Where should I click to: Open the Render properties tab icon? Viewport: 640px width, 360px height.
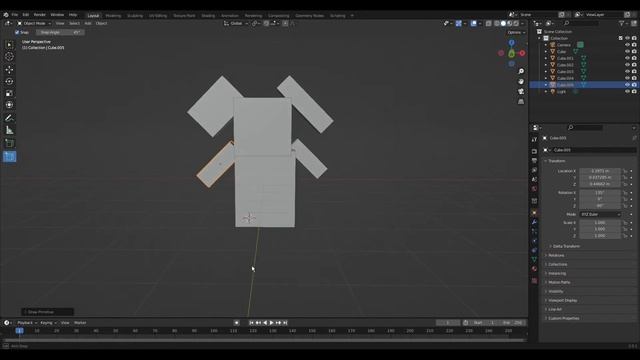[x=534, y=151]
